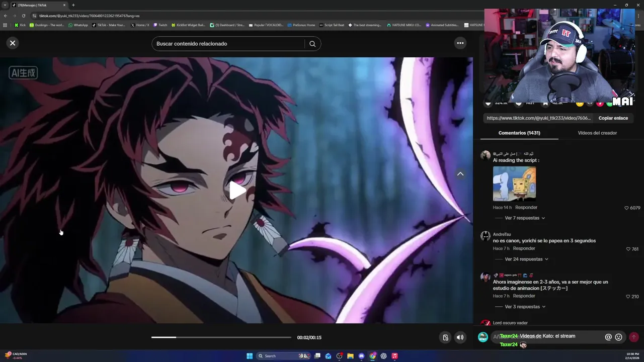Switch to Videos del creador tab
The height and width of the screenshot is (362, 644).
pyautogui.click(x=597, y=133)
